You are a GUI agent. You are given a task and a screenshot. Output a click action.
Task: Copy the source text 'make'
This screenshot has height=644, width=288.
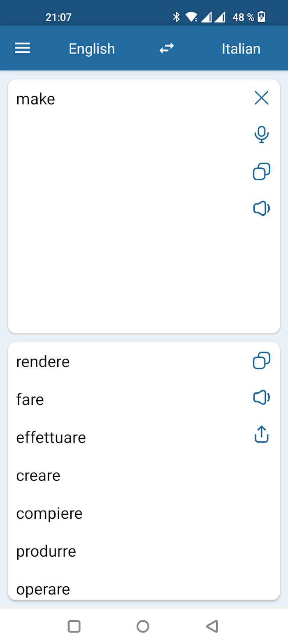262,172
